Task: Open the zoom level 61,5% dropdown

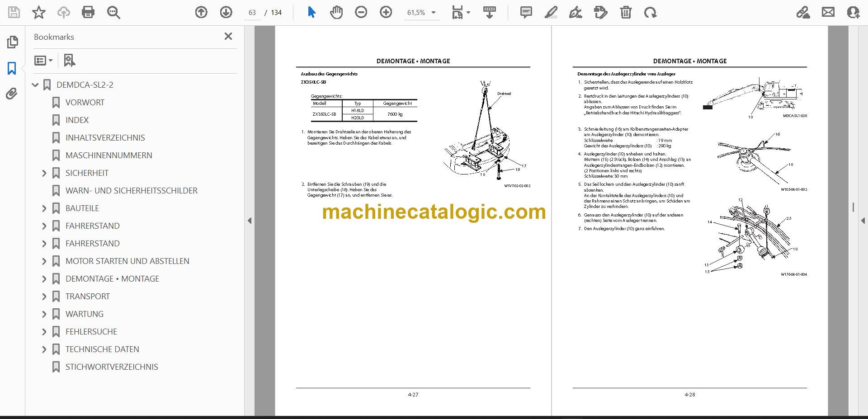Action: point(421,12)
